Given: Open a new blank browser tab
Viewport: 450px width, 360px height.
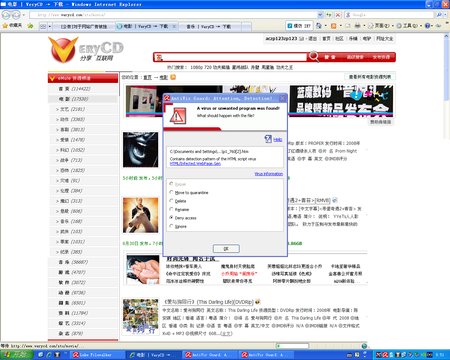Looking at the screenshot, I should click(x=246, y=26).
